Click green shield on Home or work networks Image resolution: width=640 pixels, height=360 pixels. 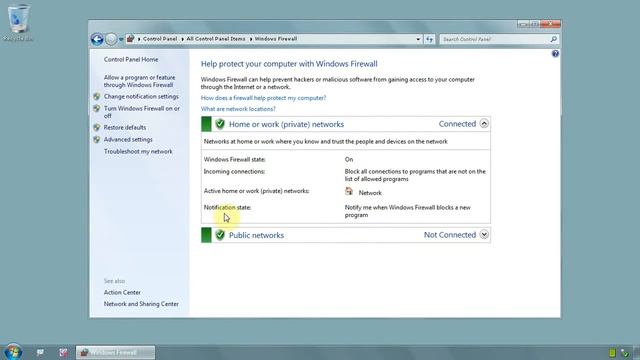(x=220, y=124)
